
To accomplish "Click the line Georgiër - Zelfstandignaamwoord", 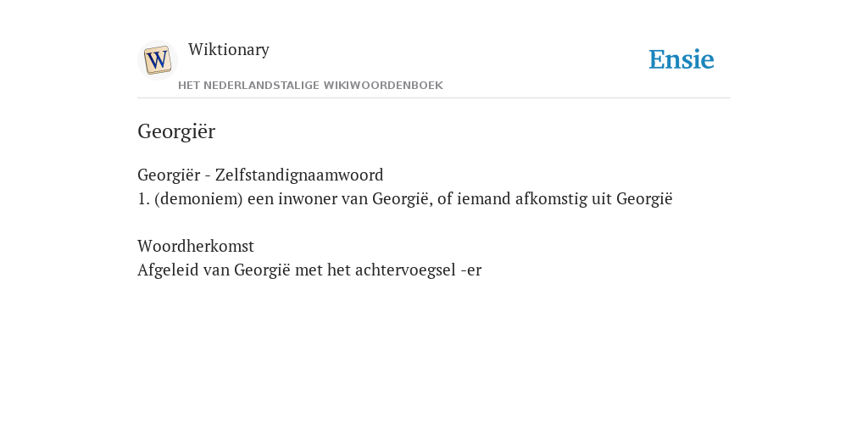I will 260,175.
